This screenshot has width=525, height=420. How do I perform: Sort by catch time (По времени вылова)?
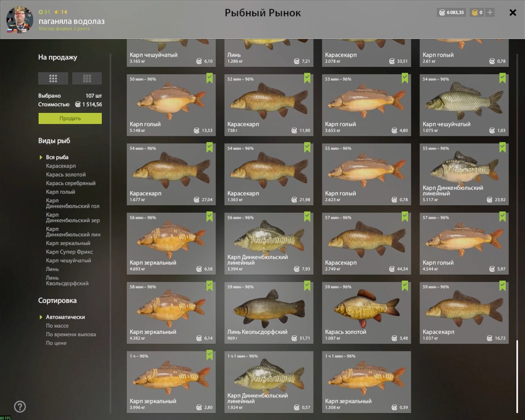71,334
